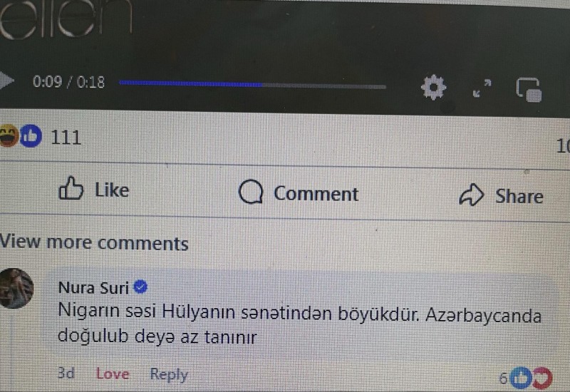Open Nura Suri's profile picture
The image size is (570, 392).
click(16, 289)
